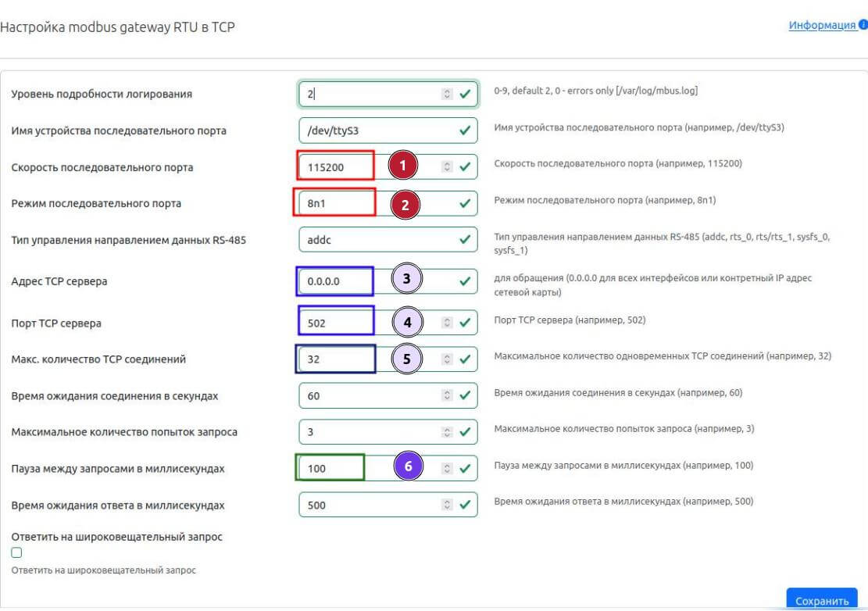Click green checkmark in RS-485 direction type field
The width and height of the screenshot is (868, 611).
click(465, 240)
